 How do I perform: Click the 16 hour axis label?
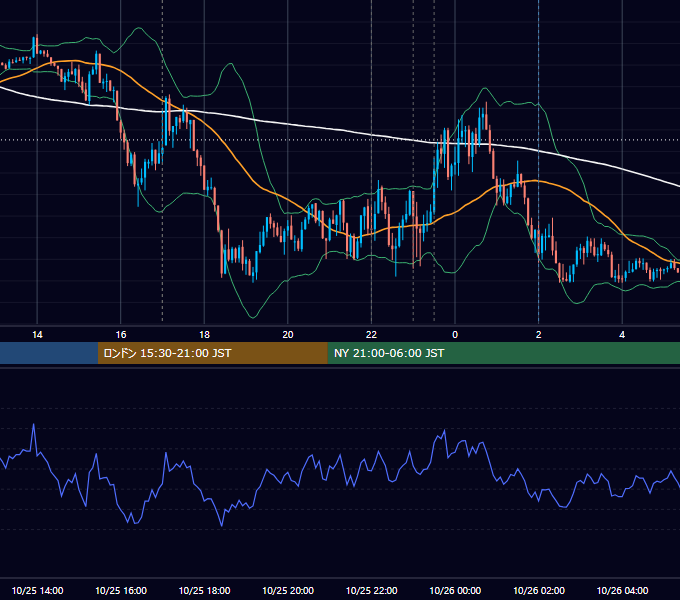121,335
